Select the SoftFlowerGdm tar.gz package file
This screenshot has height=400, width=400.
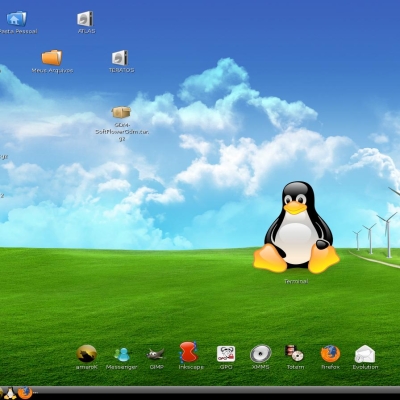coord(121,113)
